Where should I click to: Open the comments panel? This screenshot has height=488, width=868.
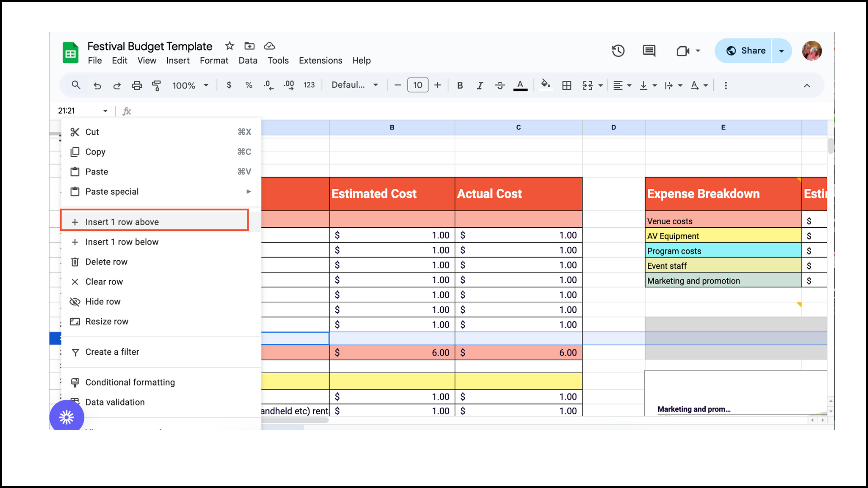649,51
